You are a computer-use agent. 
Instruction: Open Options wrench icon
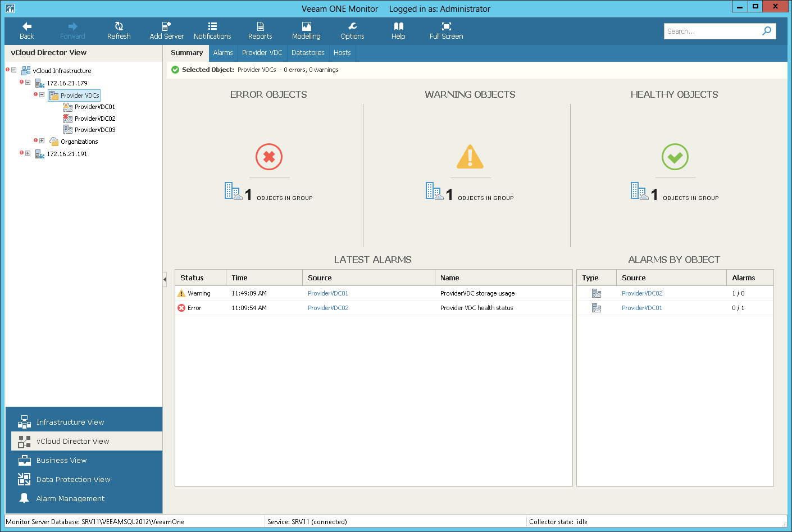click(352, 26)
